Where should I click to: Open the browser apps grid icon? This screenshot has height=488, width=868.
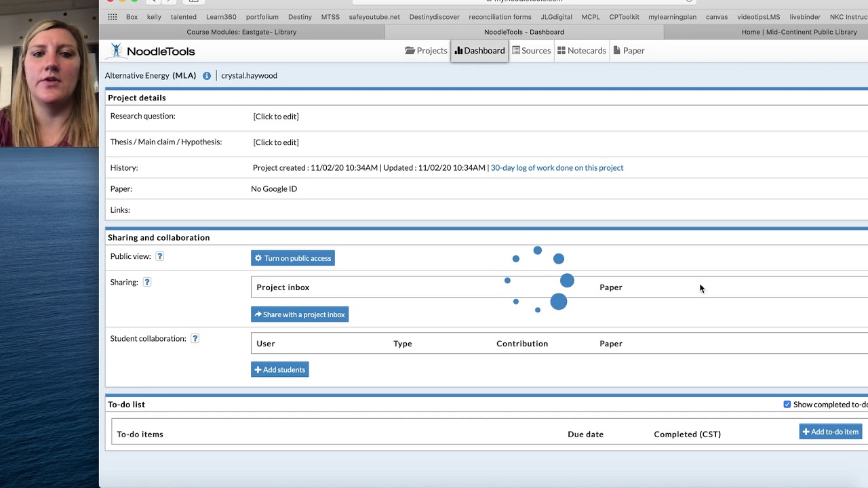(x=113, y=17)
